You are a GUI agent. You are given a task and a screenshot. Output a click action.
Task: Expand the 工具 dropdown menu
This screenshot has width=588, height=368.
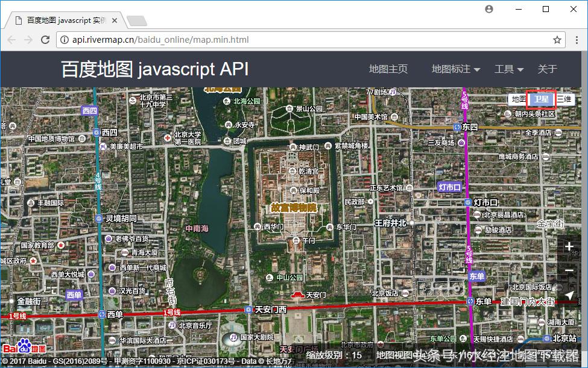(509, 69)
